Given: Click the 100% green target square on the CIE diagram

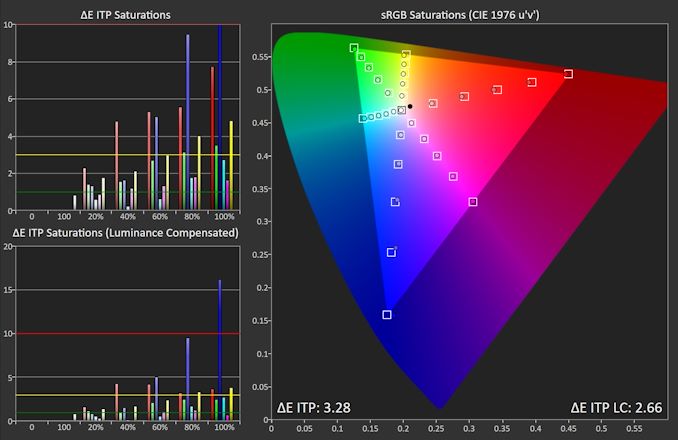Looking at the screenshot, I should click(x=354, y=48).
